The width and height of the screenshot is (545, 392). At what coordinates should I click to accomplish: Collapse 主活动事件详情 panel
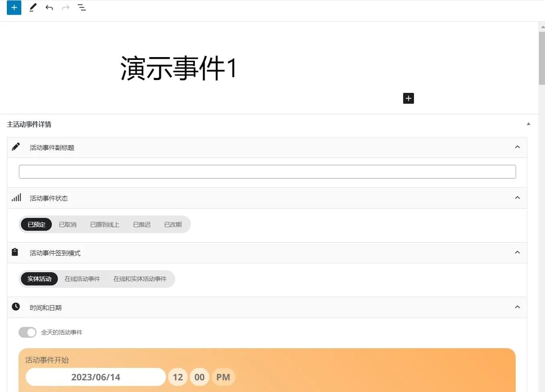click(529, 124)
